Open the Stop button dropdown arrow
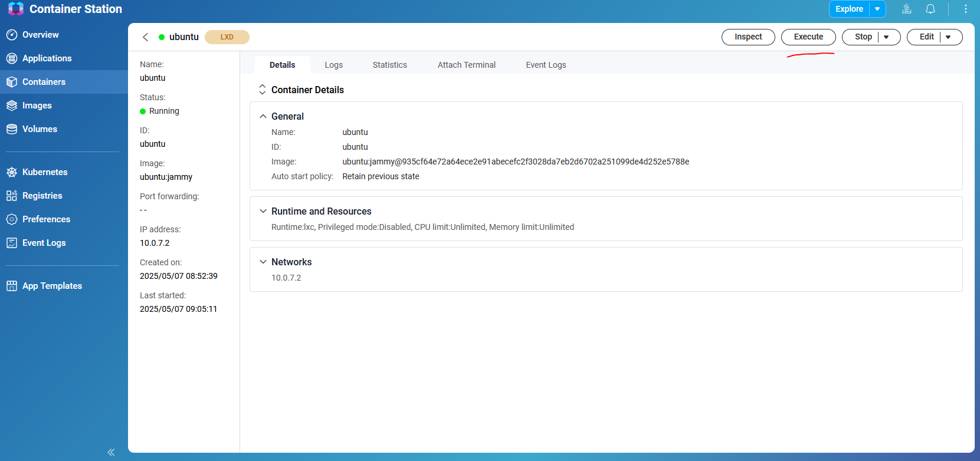Viewport: 980px width, 461px height. click(x=886, y=37)
